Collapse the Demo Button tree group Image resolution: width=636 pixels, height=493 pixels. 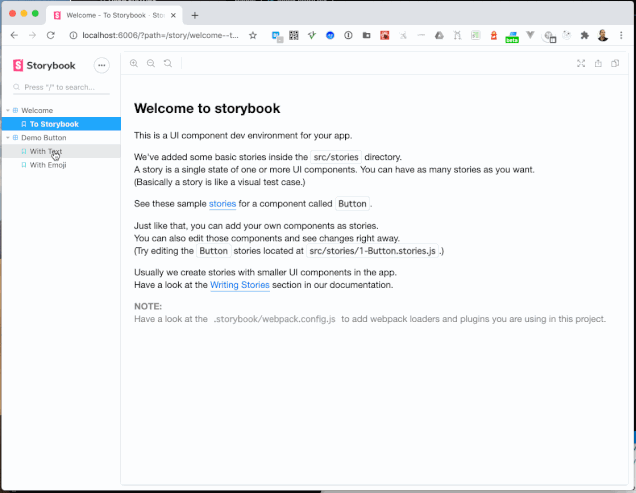coord(8,138)
